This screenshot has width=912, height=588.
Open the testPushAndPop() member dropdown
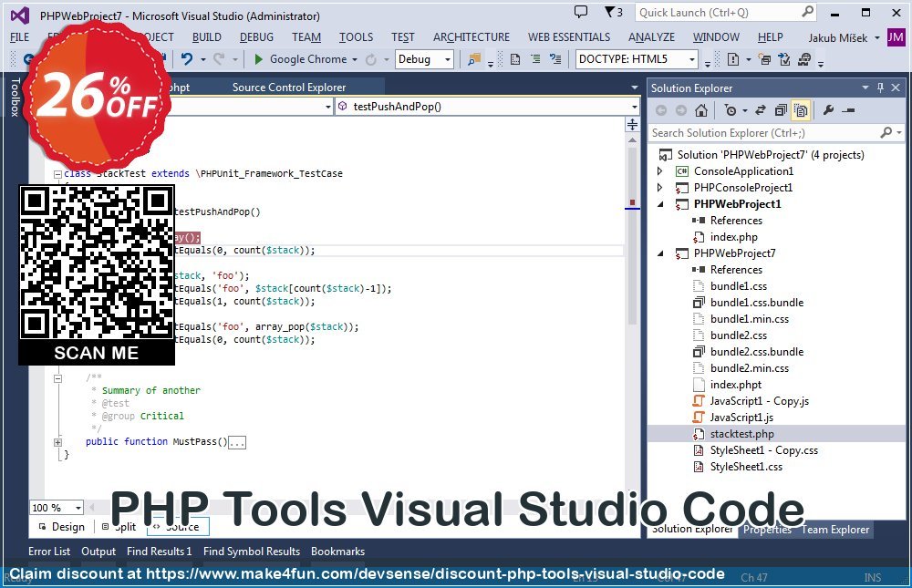(634, 107)
